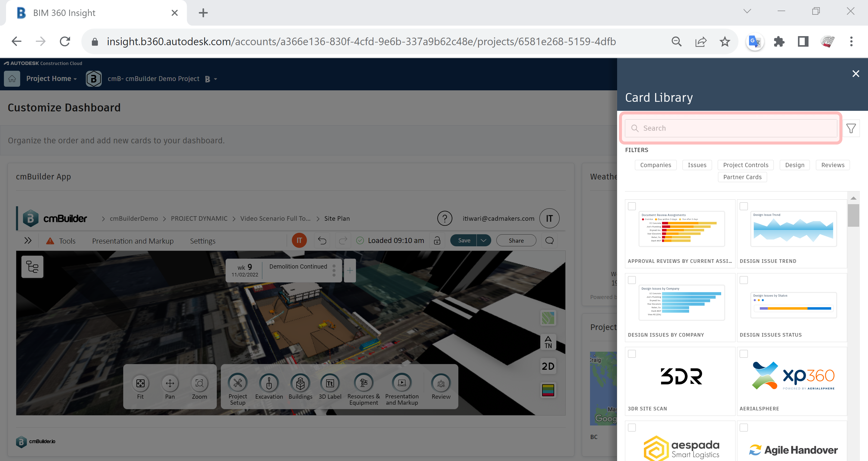
Task: Check the Approval Reviews card checkbox
Action: pyautogui.click(x=632, y=206)
